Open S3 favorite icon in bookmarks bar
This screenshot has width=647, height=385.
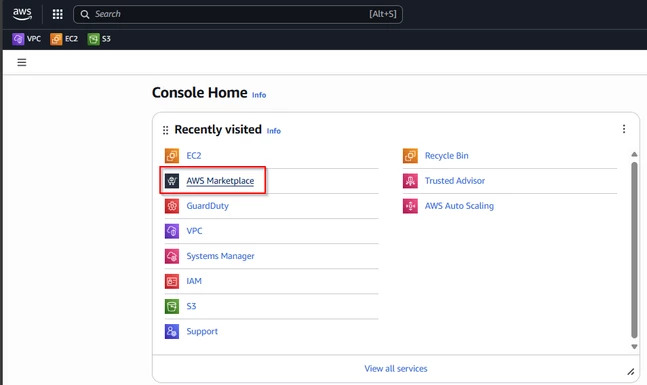point(94,39)
